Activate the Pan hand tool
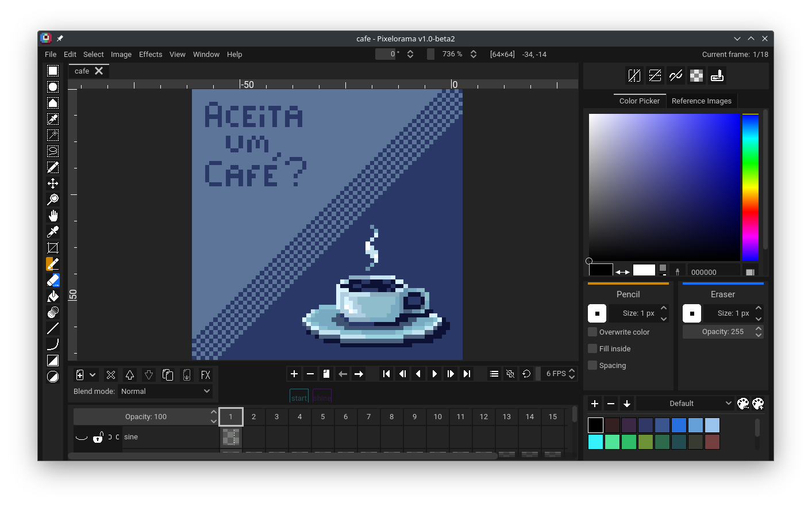812x506 pixels. click(x=53, y=216)
